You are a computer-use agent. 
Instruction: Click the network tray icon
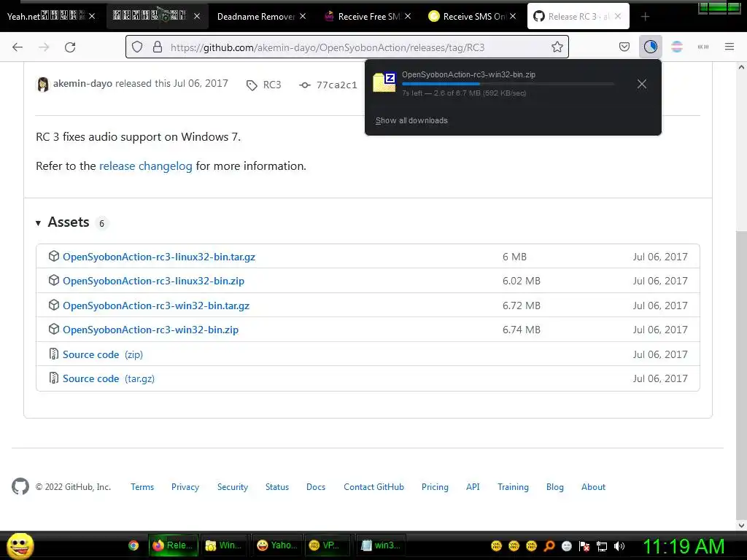pos(602,546)
